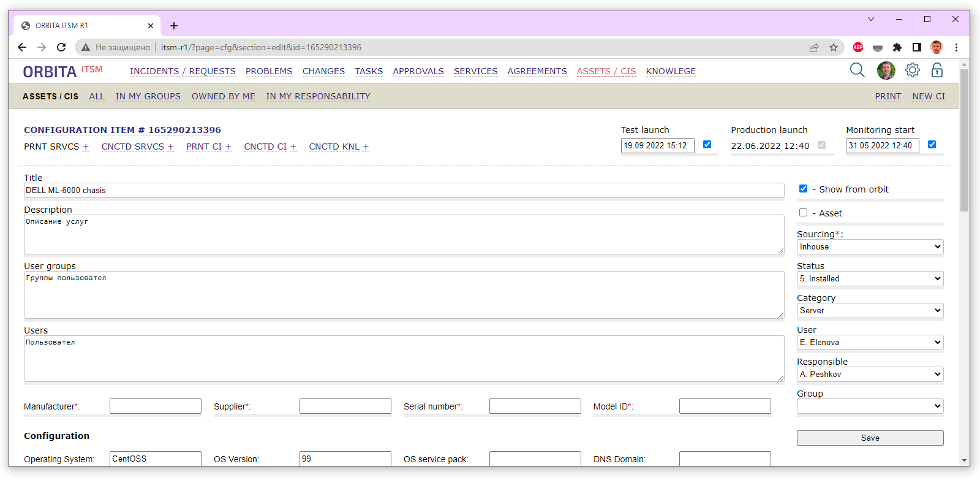Reload the page with refresh icon

click(61, 47)
